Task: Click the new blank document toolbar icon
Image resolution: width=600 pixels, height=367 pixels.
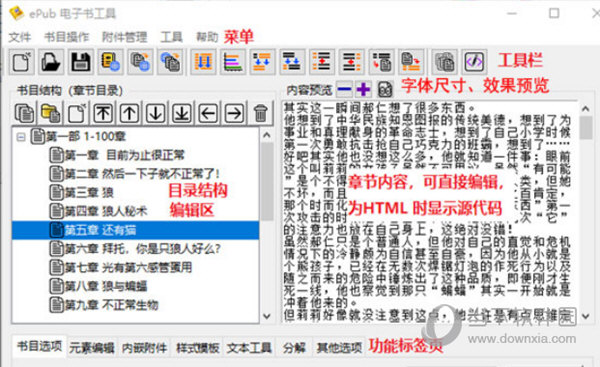Action: coord(21,62)
